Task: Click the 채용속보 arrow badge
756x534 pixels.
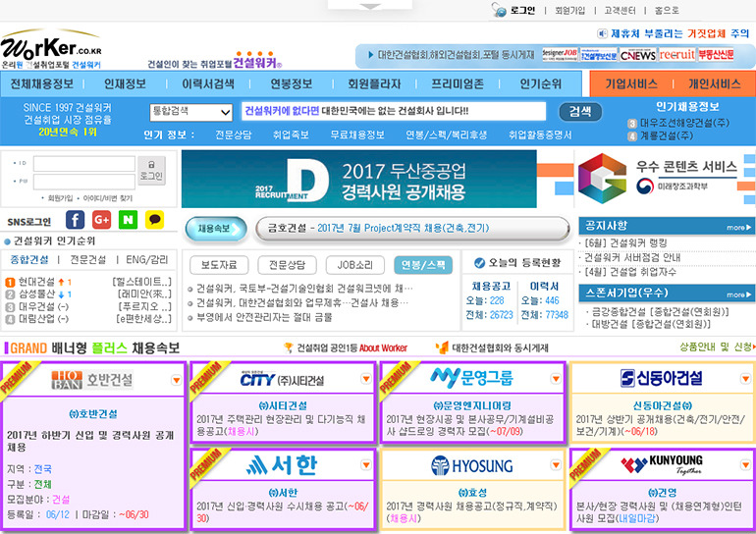Action: click(216, 229)
